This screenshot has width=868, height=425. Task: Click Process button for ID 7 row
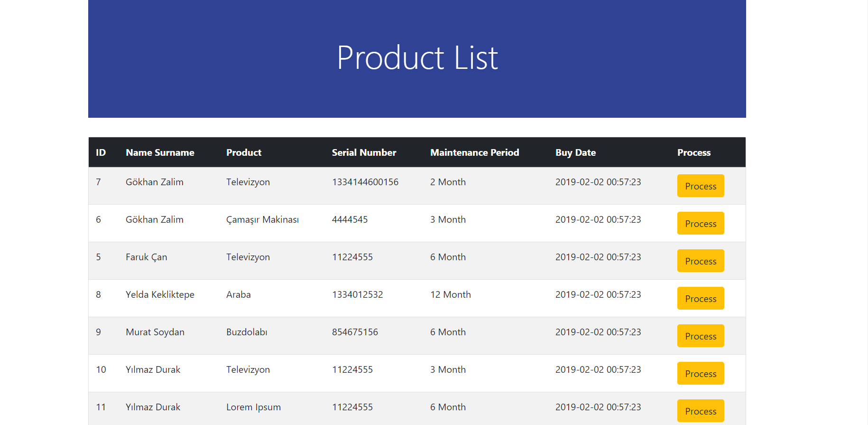pos(701,186)
